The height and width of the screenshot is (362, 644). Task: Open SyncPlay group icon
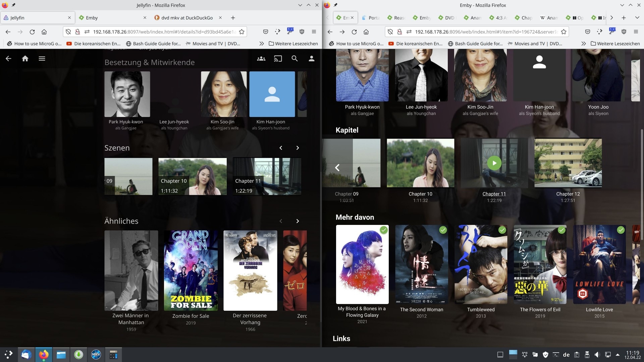click(261, 59)
